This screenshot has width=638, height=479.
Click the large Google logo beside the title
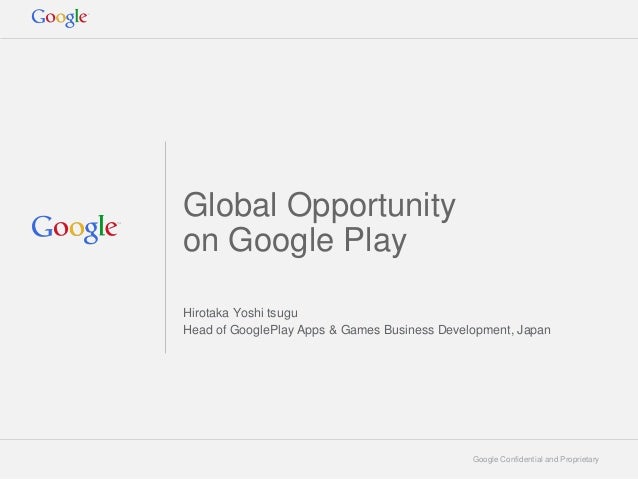76,228
